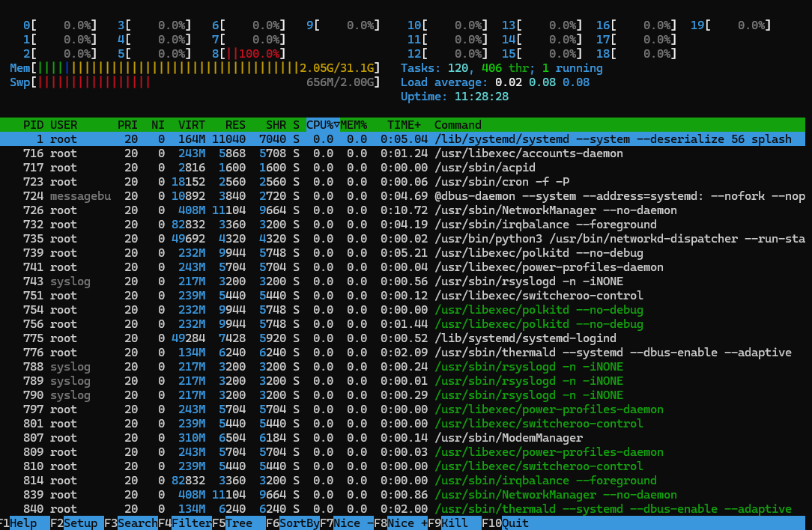Click F7 Nice - to lower niceness
This screenshot has height=530, width=812.
coord(346,523)
